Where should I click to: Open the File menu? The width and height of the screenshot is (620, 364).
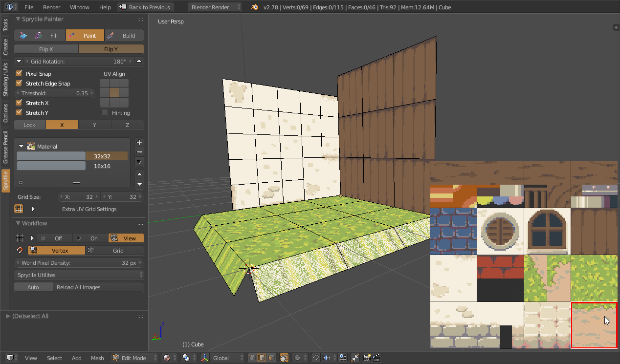pyautogui.click(x=29, y=7)
